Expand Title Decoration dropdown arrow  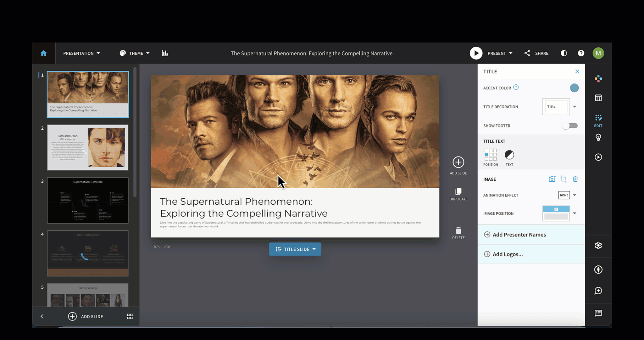(575, 107)
